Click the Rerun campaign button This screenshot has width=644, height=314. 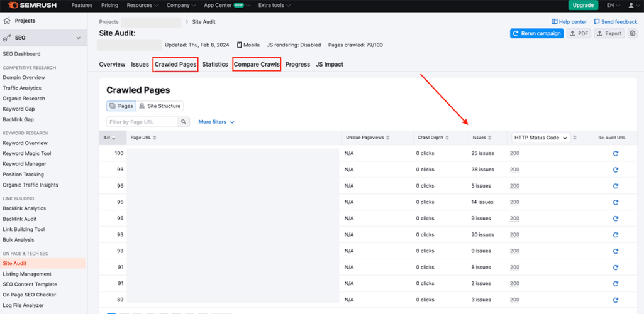pyautogui.click(x=536, y=33)
